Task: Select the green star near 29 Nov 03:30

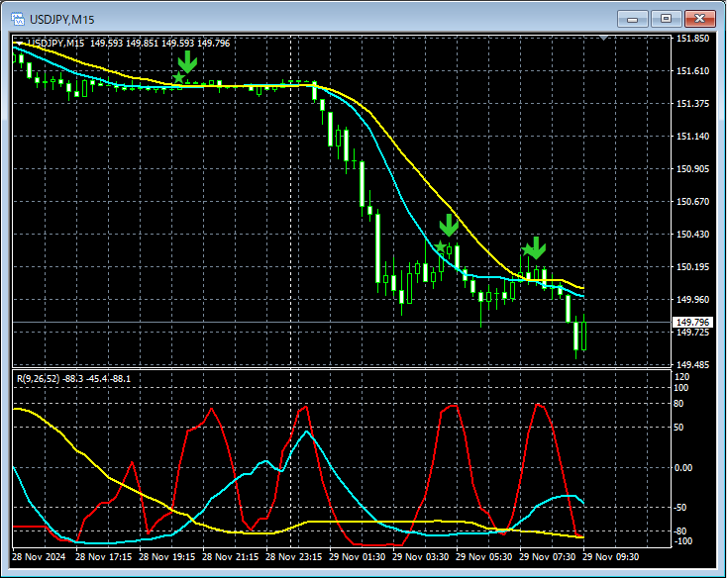Action: tap(440, 246)
